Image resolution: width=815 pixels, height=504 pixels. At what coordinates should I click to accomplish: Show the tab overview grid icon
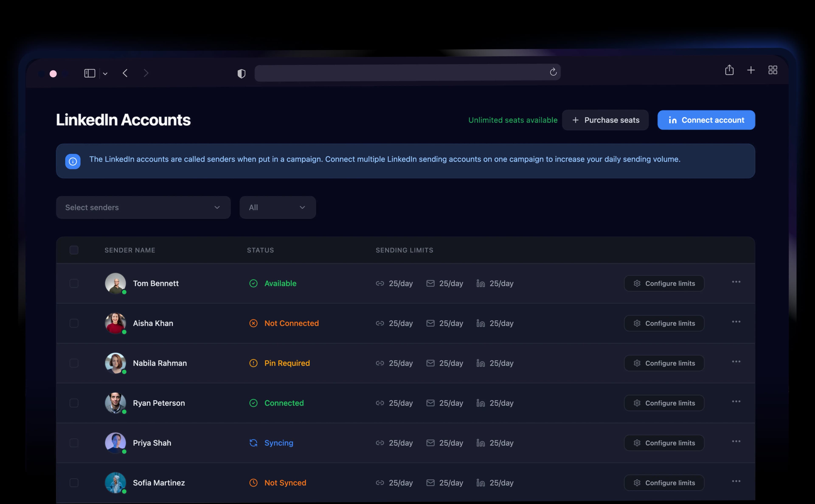tap(773, 70)
